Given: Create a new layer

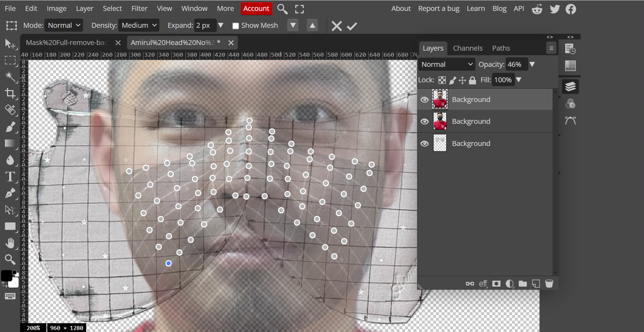Looking at the screenshot, I should [536, 283].
